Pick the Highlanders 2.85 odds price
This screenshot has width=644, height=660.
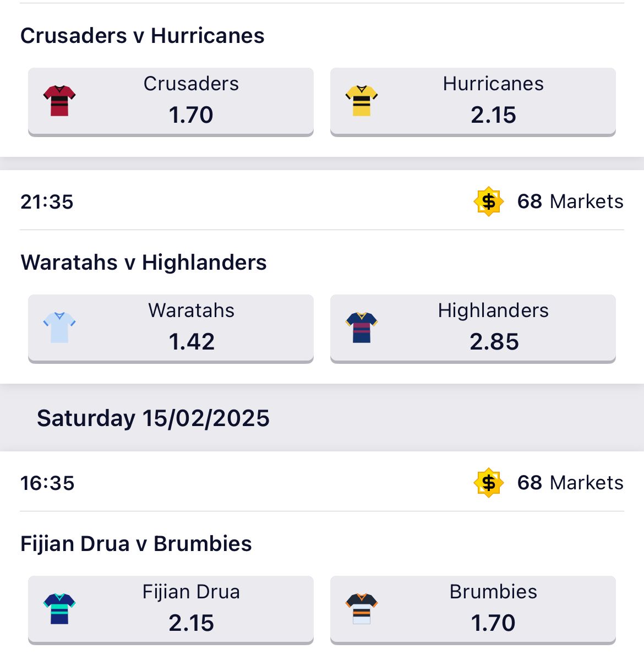[x=493, y=328]
